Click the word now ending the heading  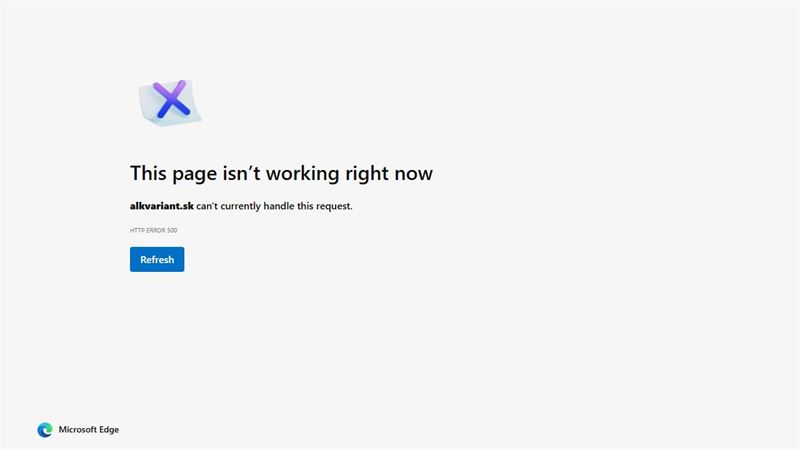coord(413,175)
